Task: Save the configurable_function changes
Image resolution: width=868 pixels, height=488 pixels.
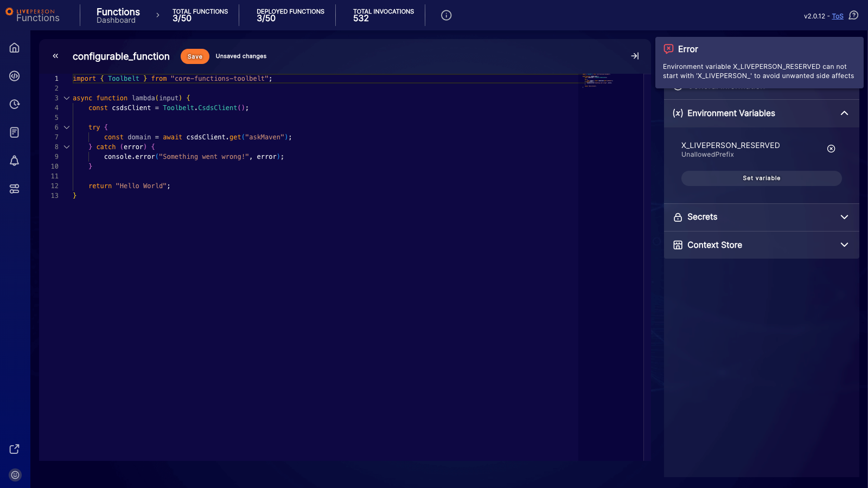Action: pyautogui.click(x=195, y=56)
